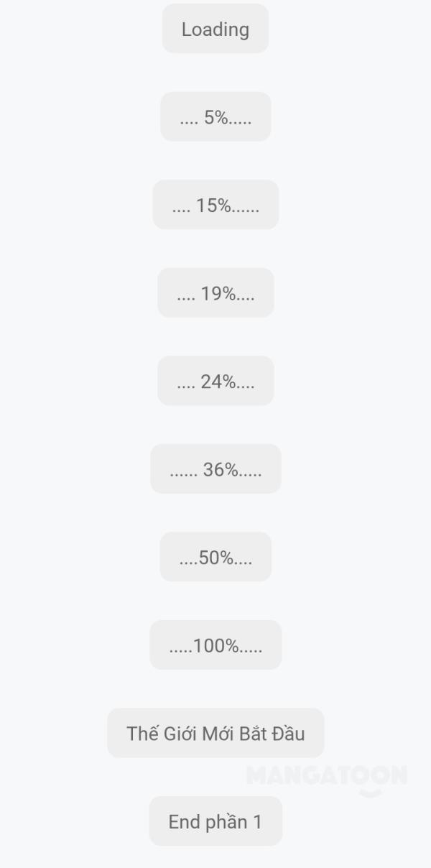Click the MANGATOON watermark logo
The image size is (431, 868).
point(327,776)
